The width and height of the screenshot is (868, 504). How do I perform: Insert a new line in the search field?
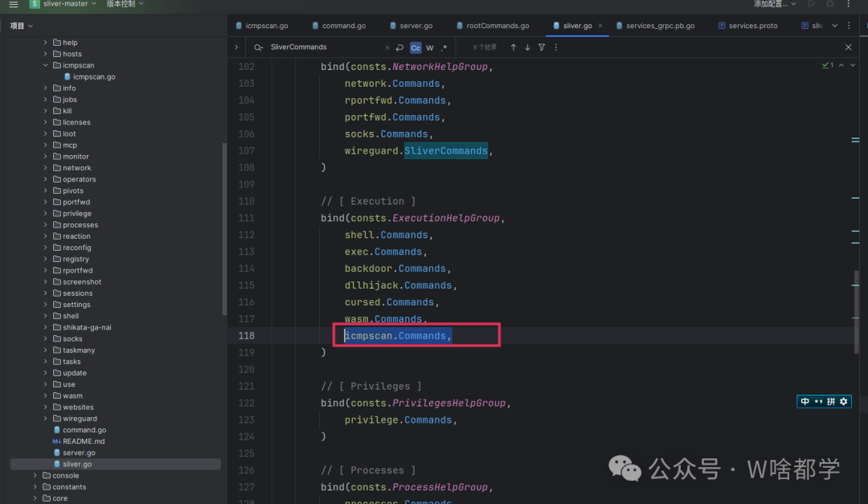[x=399, y=47]
